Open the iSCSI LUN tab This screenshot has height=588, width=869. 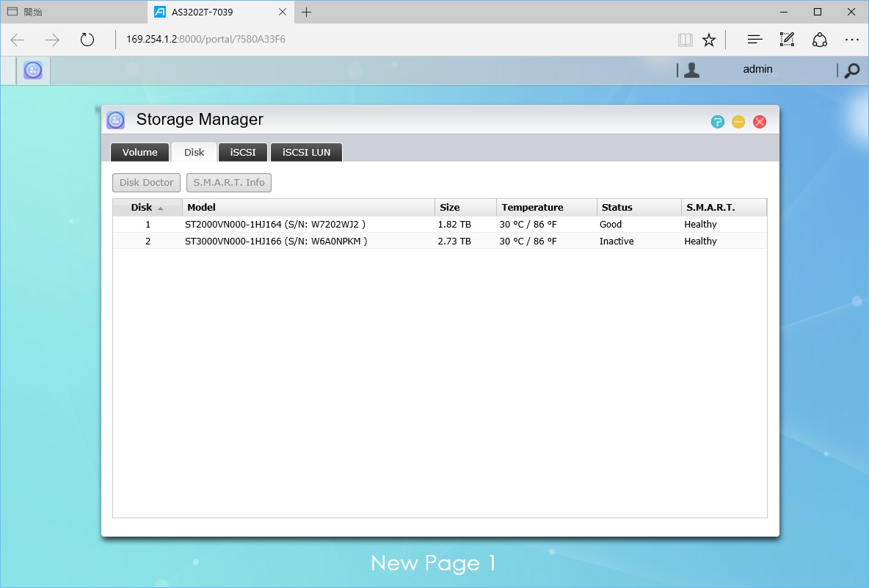(306, 153)
